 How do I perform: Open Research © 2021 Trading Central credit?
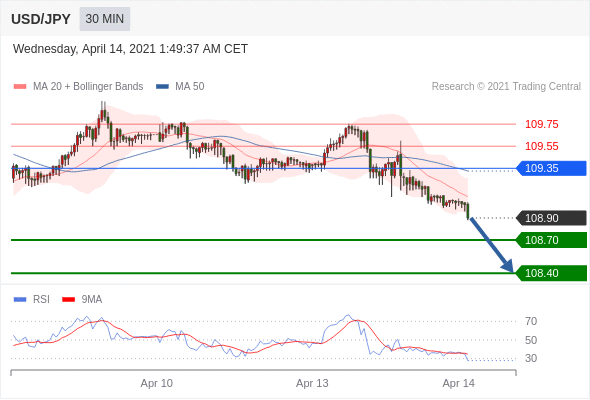tap(506, 87)
